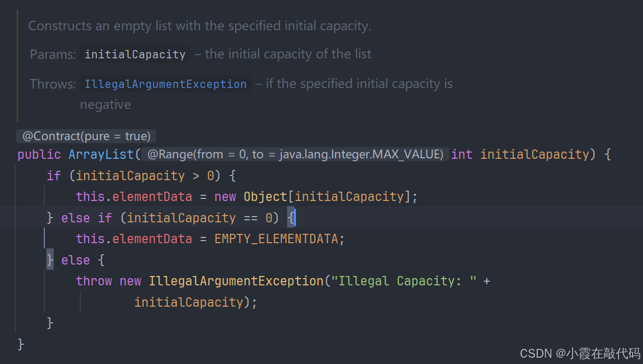The width and height of the screenshot is (643, 364).
Task: Click the 'int' type keyword in signature
Action: pos(462,155)
